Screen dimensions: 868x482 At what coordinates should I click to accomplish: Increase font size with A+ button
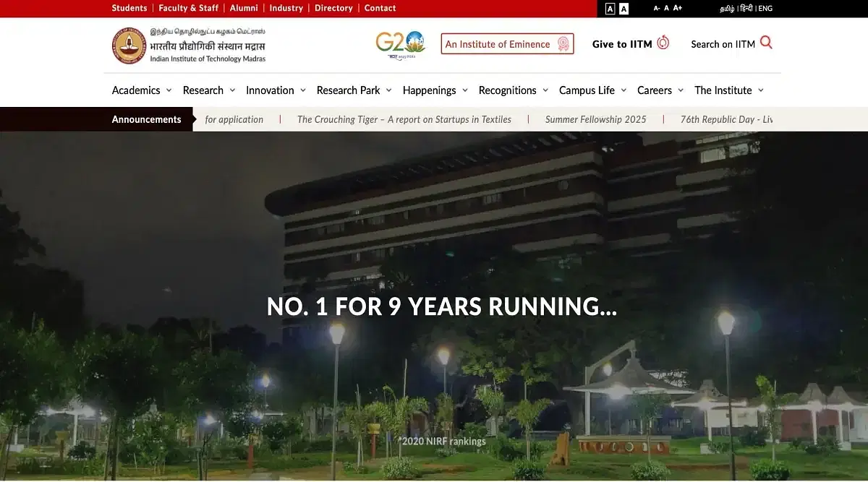point(678,8)
